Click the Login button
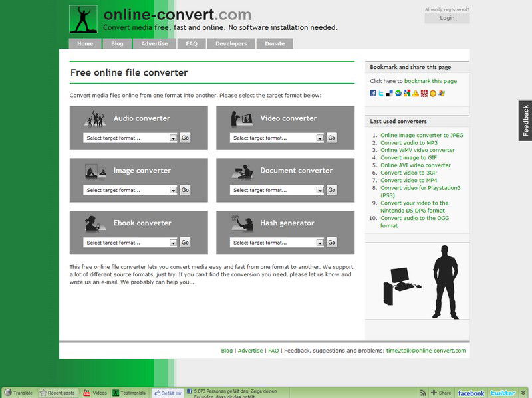 (x=447, y=18)
